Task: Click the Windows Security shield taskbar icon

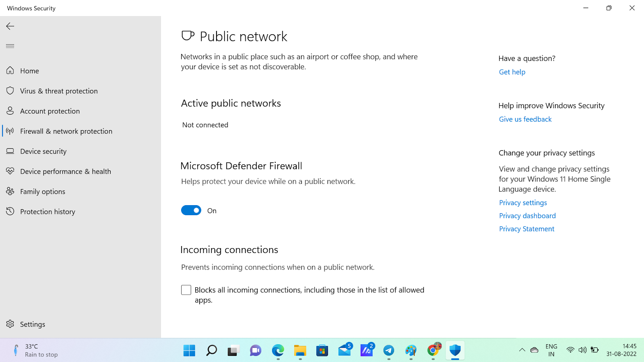Action: pos(455,351)
